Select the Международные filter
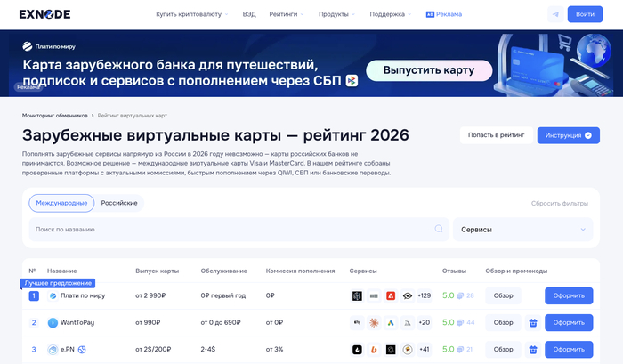The image size is (623, 364). point(61,203)
